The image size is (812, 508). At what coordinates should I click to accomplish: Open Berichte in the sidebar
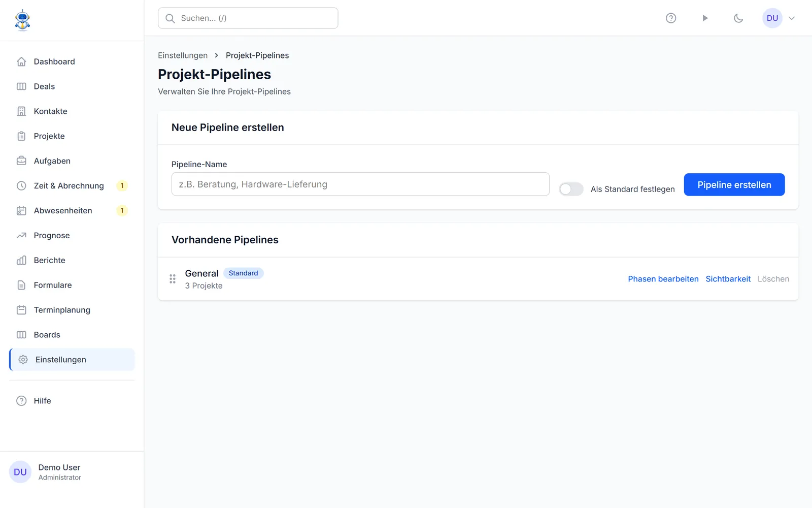click(x=72, y=261)
